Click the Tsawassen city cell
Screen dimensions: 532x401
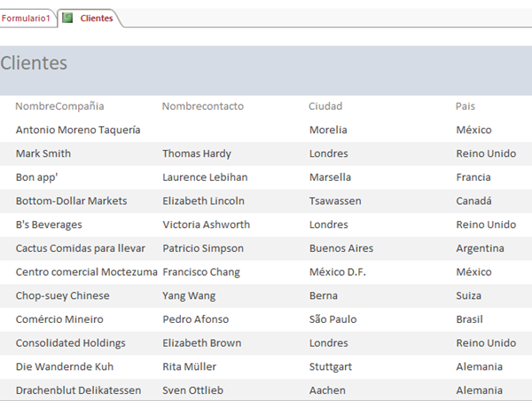tap(335, 201)
